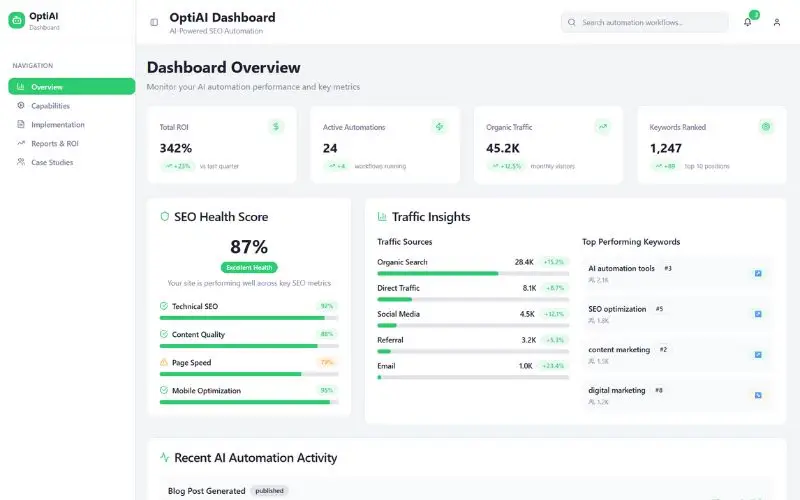
Task: Click the trend arrow for content marketing keyword
Action: click(x=758, y=355)
